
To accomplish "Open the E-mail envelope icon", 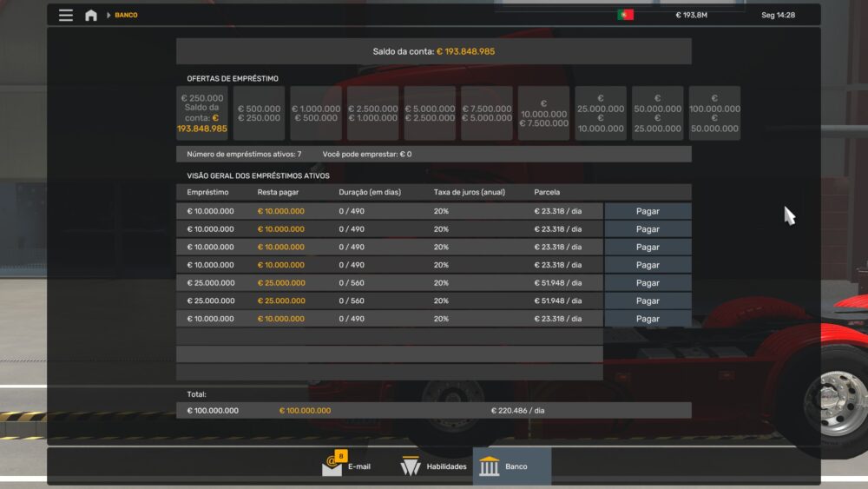I will click(x=332, y=467).
